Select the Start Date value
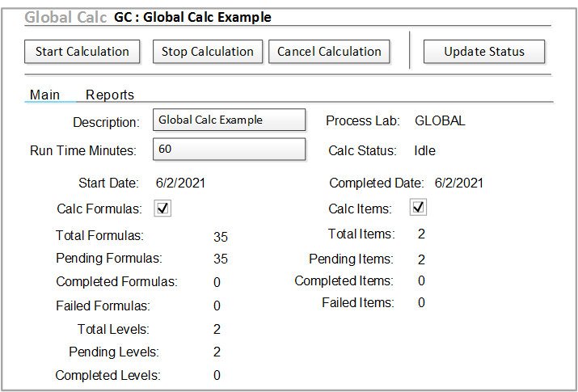 [181, 183]
